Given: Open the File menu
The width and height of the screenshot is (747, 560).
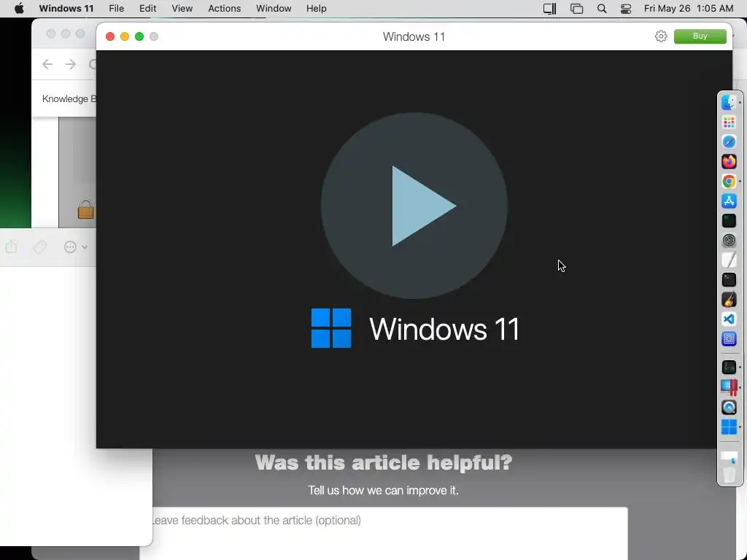Looking at the screenshot, I should [x=116, y=9].
